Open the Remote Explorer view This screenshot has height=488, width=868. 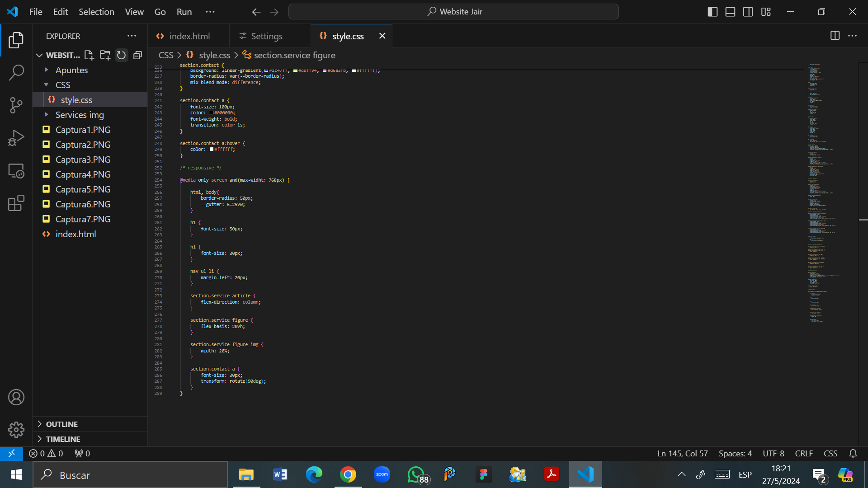pyautogui.click(x=16, y=171)
